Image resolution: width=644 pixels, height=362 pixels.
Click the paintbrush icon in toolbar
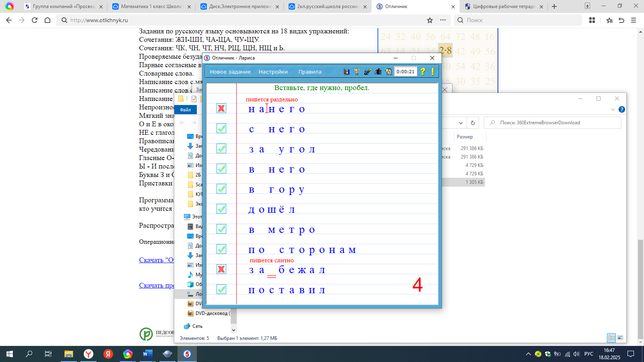click(x=367, y=72)
